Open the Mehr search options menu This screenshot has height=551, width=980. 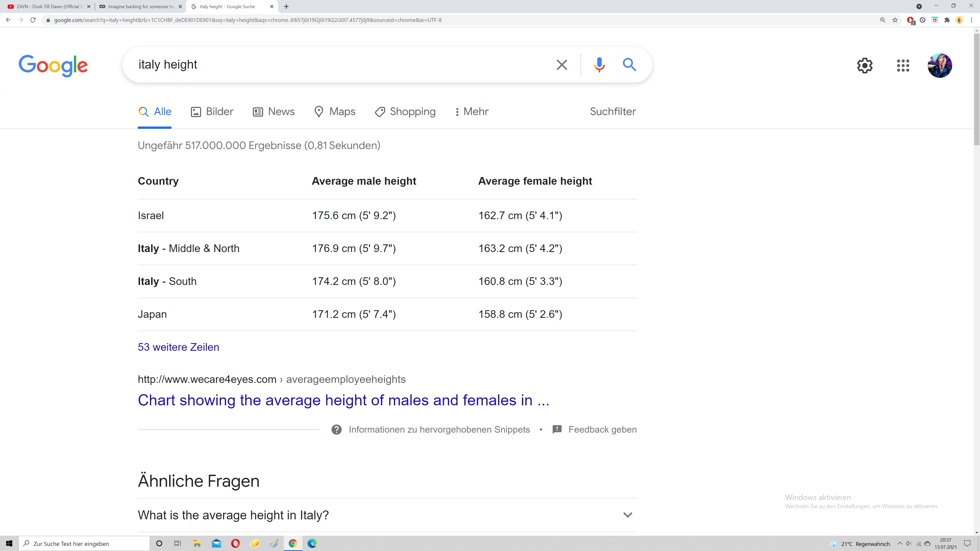pyautogui.click(x=471, y=112)
